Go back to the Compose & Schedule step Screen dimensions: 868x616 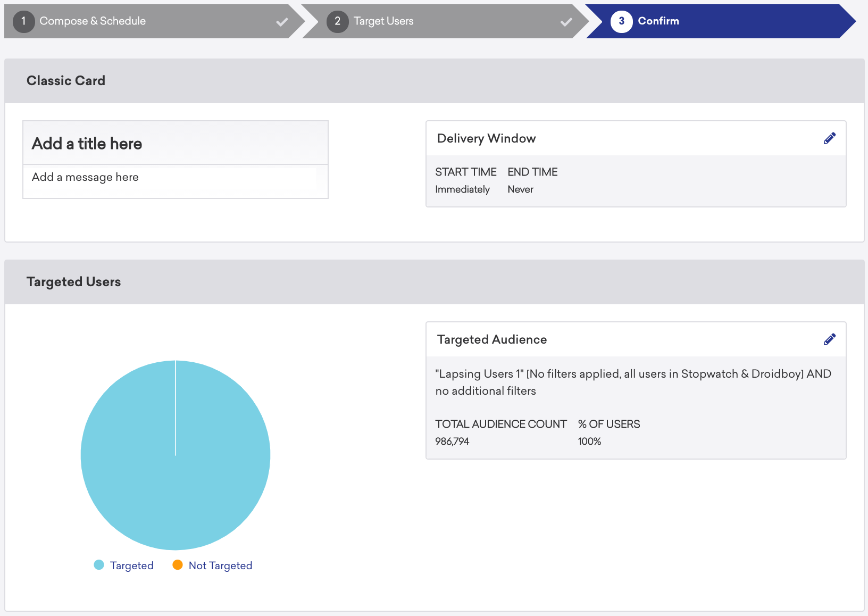pyautogui.click(x=93, y=21)
